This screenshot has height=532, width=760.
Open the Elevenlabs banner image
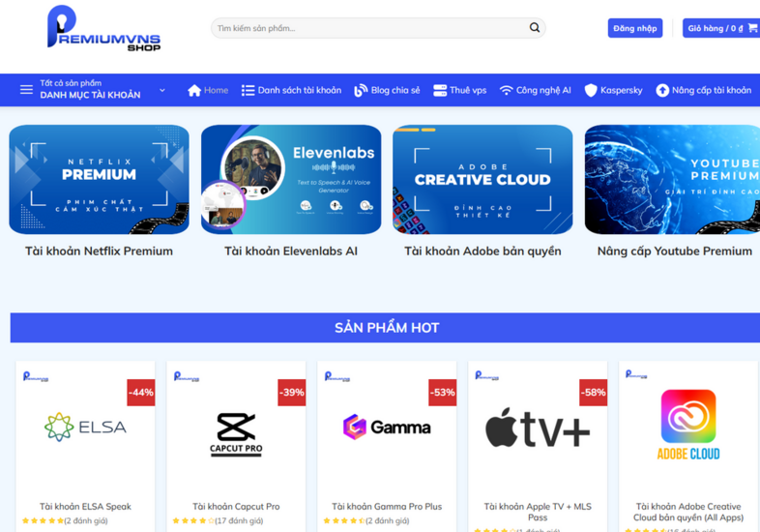pos(291,180)
